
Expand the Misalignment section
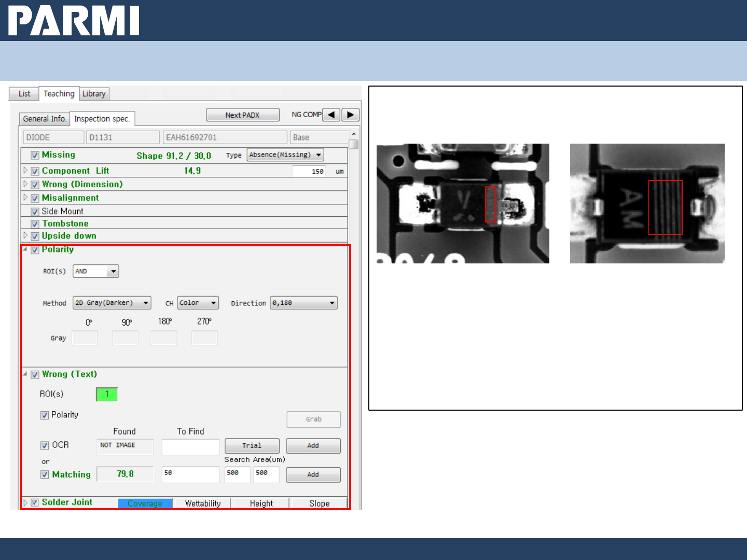[25, 197]
